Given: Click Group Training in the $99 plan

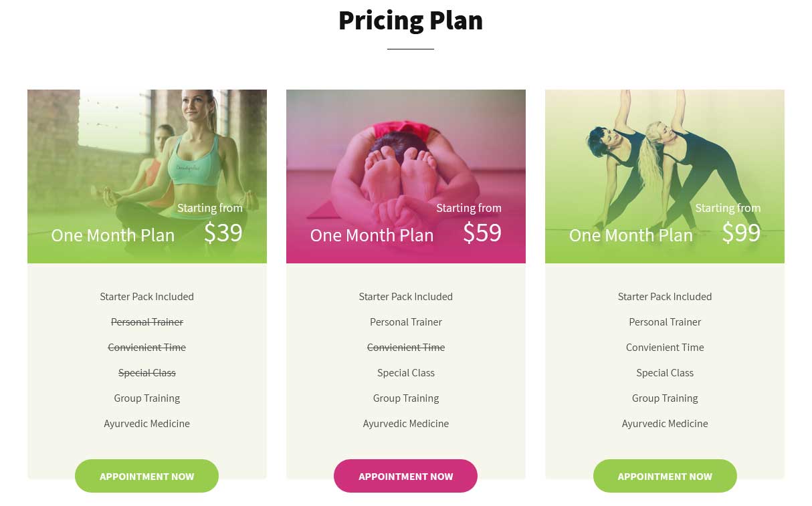Looking at the screenshot, I should click(x=665, y=398).
